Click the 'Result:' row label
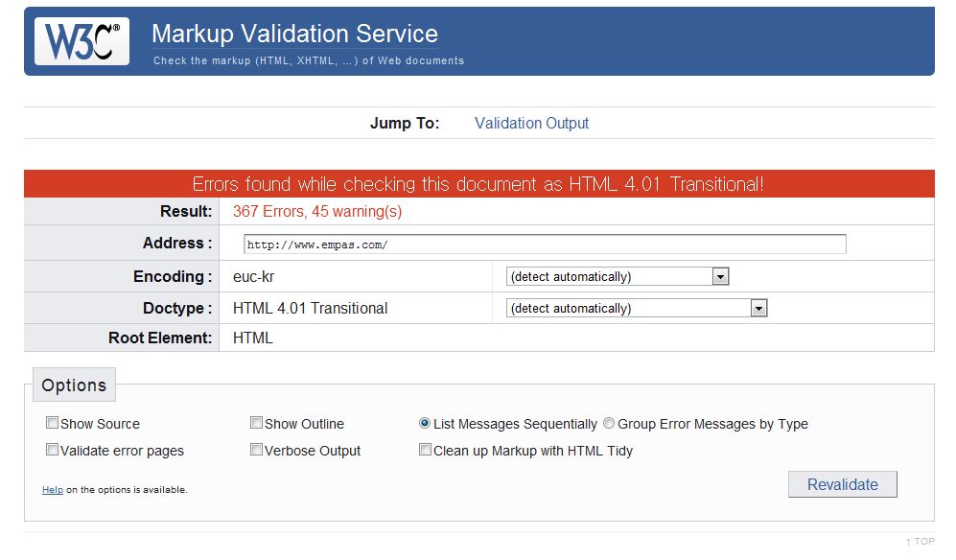The width and height of the screenshot is (956, 560). coord(186,212)
